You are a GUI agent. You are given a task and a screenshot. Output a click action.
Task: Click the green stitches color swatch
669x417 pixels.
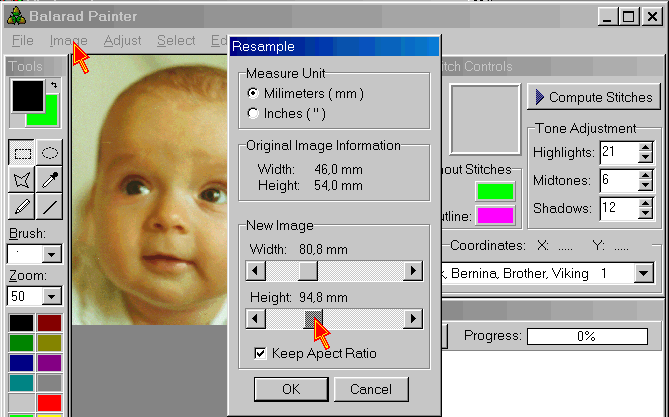[x=495, y=191]
